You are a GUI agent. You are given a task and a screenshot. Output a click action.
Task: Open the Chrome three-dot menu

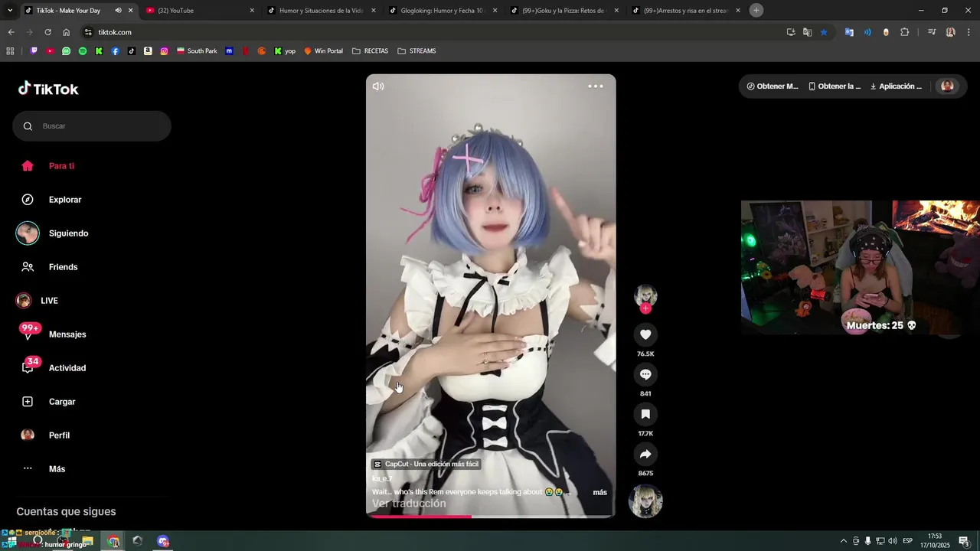(969, 32)
